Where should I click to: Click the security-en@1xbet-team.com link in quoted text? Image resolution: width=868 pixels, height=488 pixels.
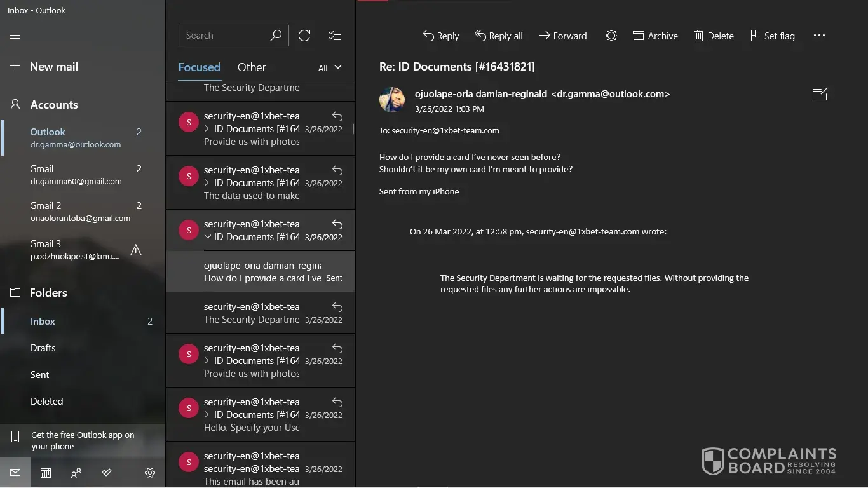pyautogui.click(x=582, y=232)
